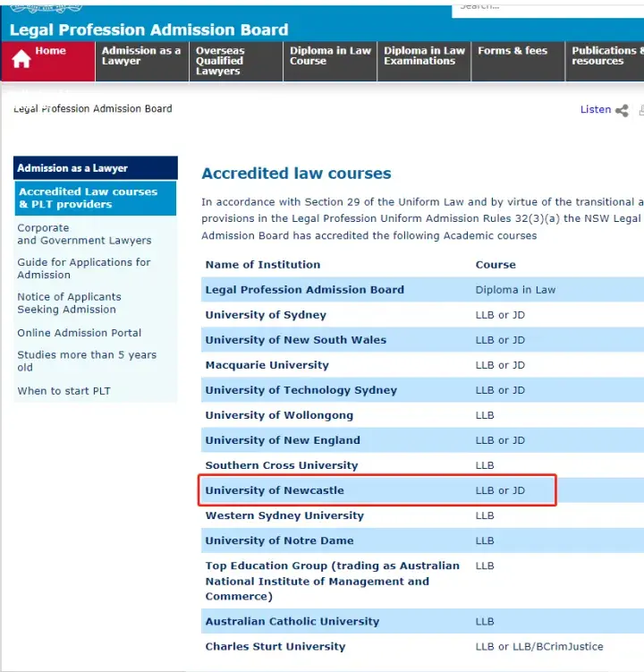Click the Home house icon
This screenshot has height=672, width=644.
(21, 59)
